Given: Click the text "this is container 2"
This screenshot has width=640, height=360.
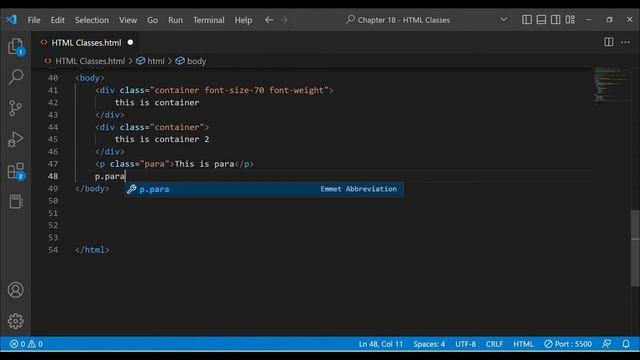Looking at the screenshot, I should tap(162, 139).
